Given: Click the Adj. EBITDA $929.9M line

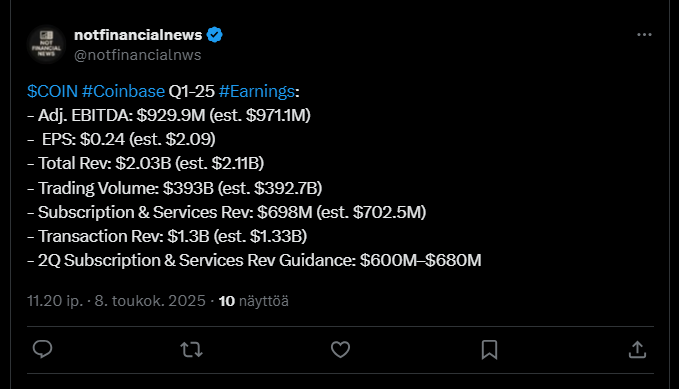Looking at the screenshot, I should tap(169, 115).
